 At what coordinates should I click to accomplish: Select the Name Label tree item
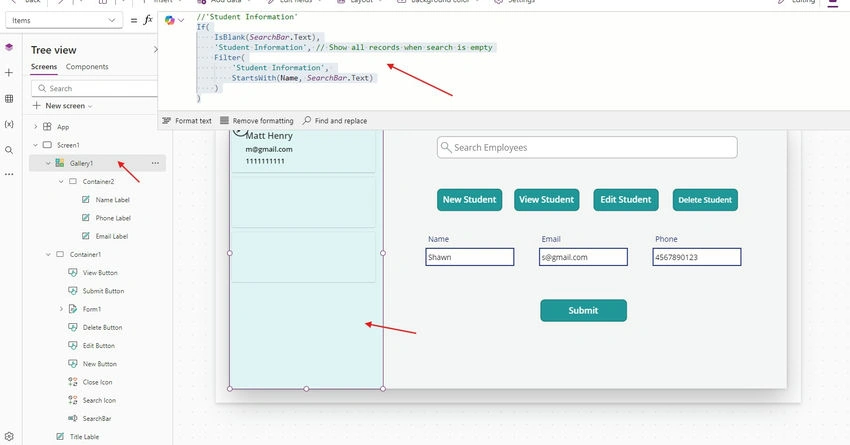tap(112, 199)
